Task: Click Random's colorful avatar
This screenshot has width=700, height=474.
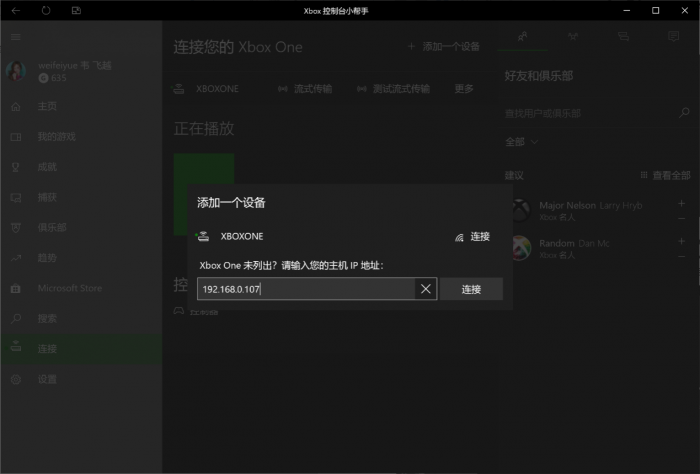Action: coord(520,248)
